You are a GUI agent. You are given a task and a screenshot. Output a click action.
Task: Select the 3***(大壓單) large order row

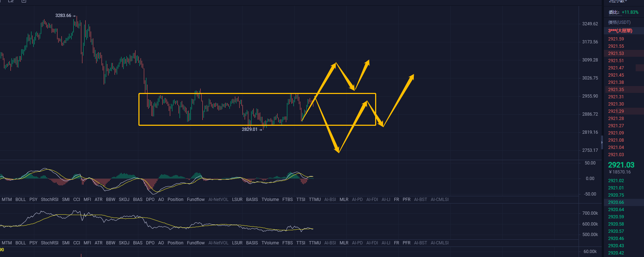coord(620,31)
